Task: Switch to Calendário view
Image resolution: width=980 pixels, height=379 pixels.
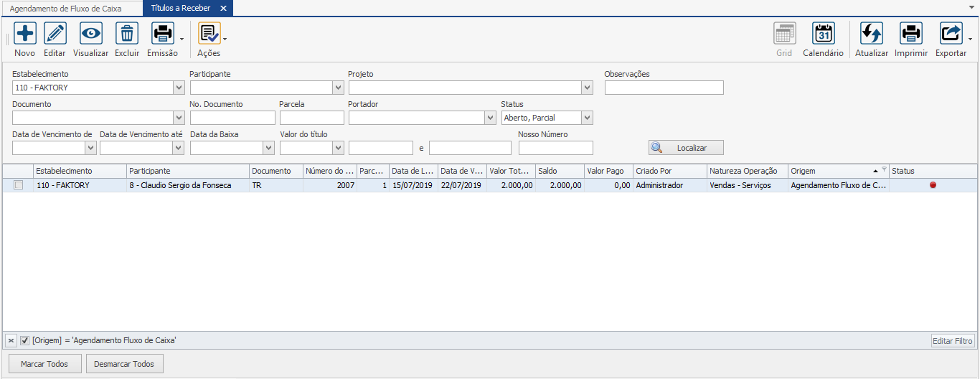Action: (823, 34)
